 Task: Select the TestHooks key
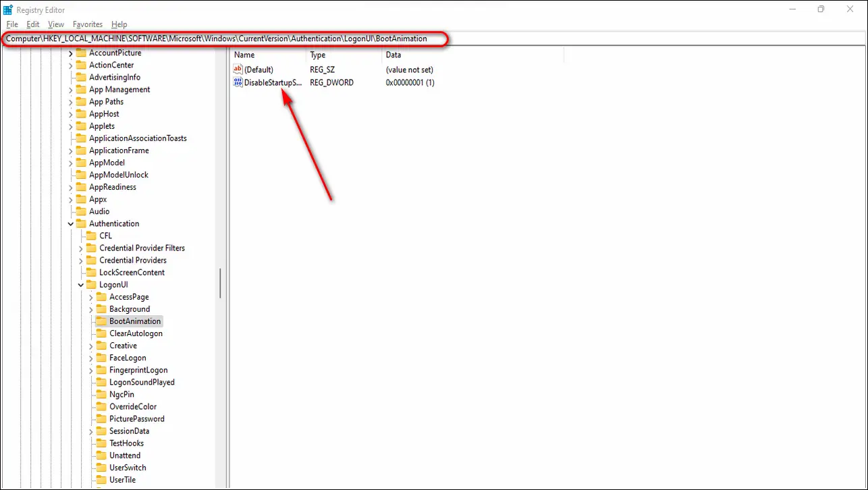pyautogui.click(x=126, y=443)
